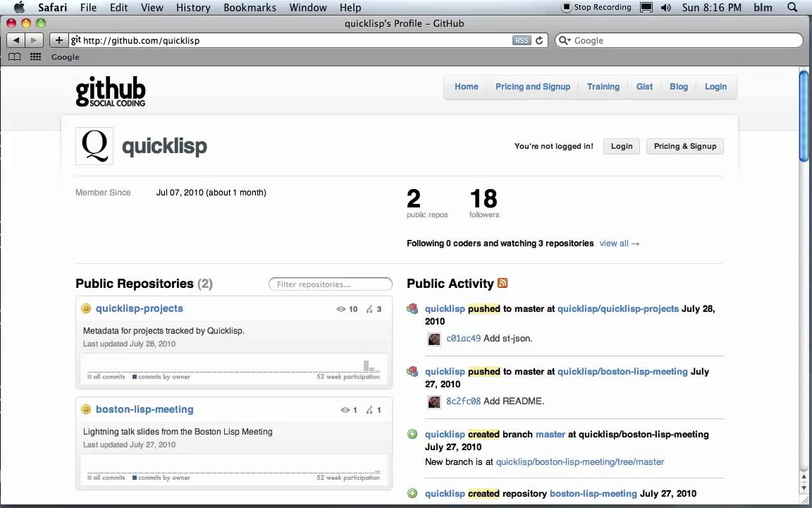This screenshot has height=508, width=812.
Task: Click the GitHub Social Coding logo
Action: [110, 92]
